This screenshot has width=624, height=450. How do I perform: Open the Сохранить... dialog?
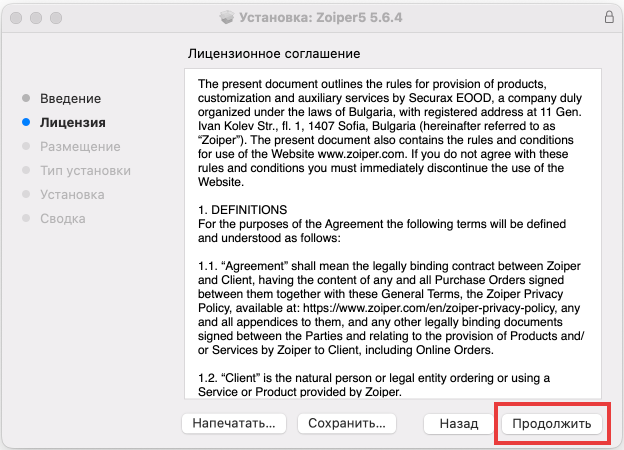coord(347,423)
